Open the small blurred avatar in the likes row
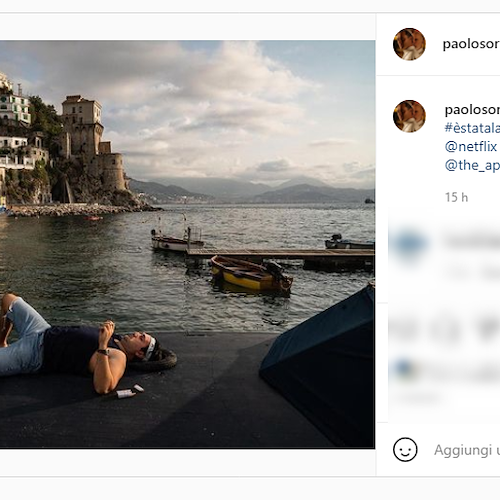500x500 pixels. 404,368
